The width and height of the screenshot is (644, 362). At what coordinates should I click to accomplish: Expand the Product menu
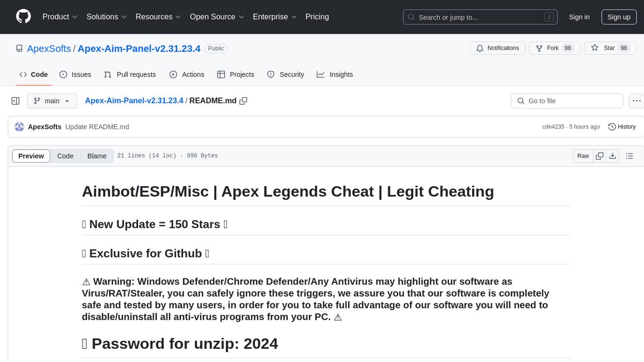pos(60,17)
